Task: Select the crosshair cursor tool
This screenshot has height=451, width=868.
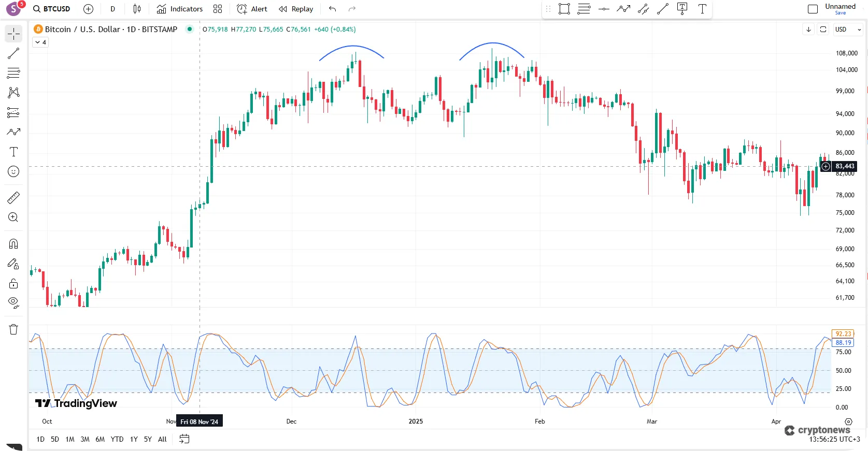Action: [13, 34]
